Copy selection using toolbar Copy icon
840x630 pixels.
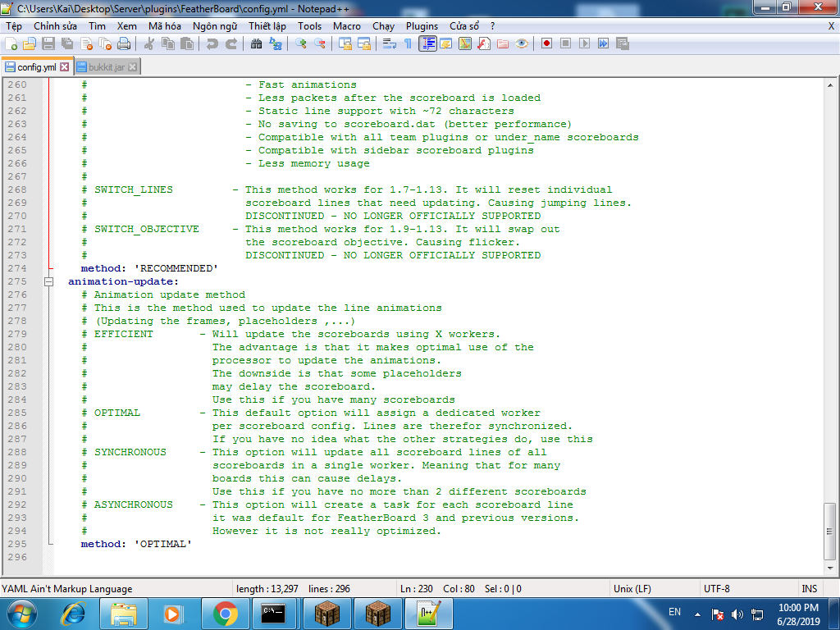point(168,44)
